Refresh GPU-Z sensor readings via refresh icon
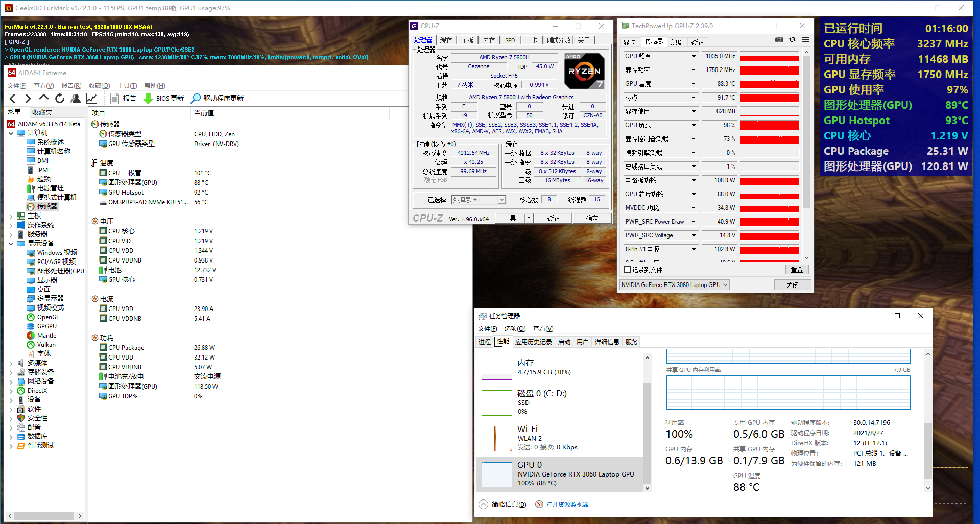This screenshot has height=524, width=980. [792, 39]
